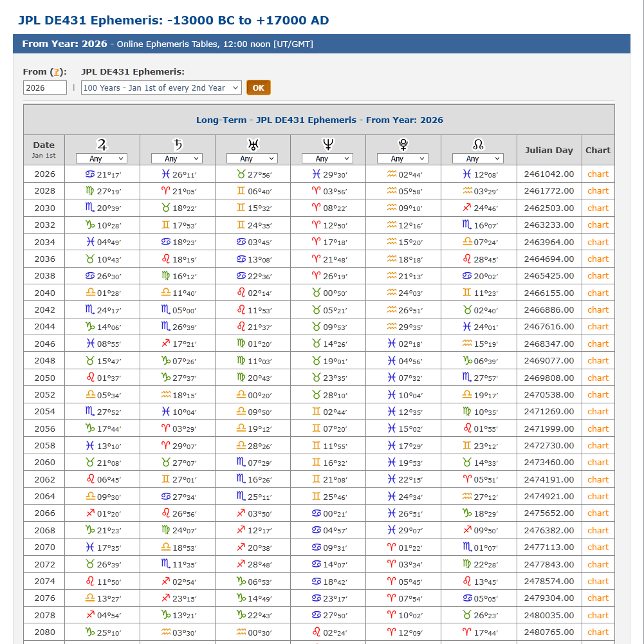Click Gemini glyph in 2028 Uranus cell

pos(241,191)
